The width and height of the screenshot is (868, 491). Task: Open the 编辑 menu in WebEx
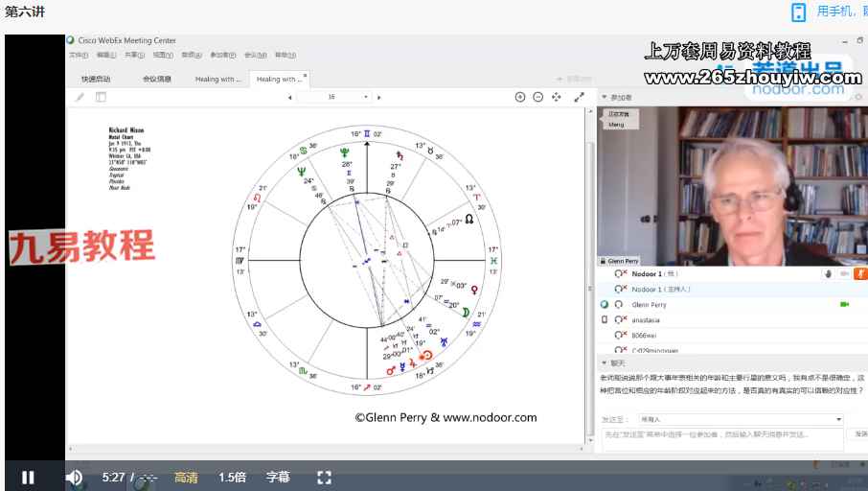105,55
